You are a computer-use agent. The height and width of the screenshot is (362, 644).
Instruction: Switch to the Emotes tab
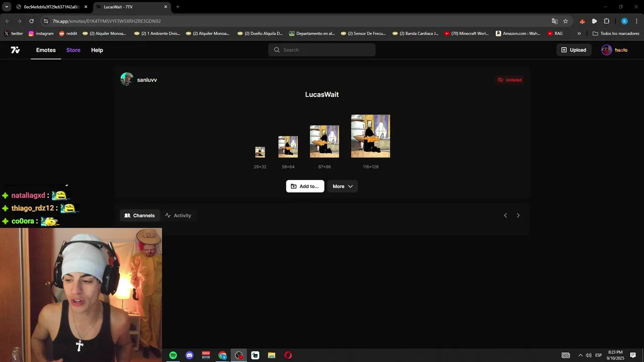coord(46,50)
